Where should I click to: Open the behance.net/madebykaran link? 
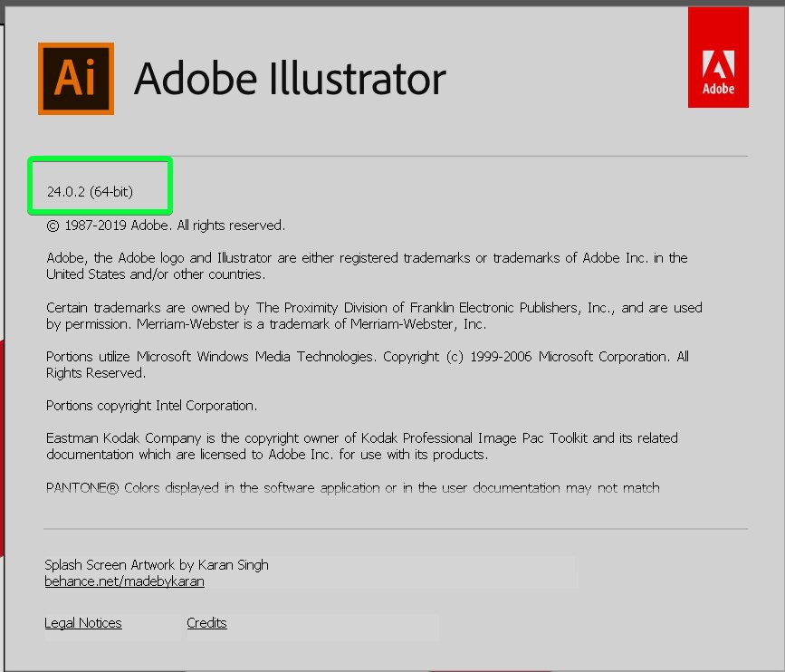point(124,581)
